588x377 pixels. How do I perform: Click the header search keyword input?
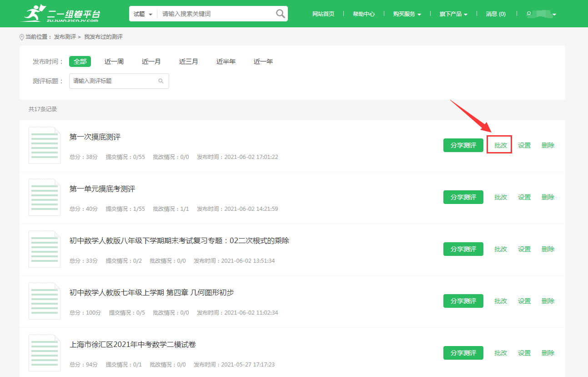(216, 14)
